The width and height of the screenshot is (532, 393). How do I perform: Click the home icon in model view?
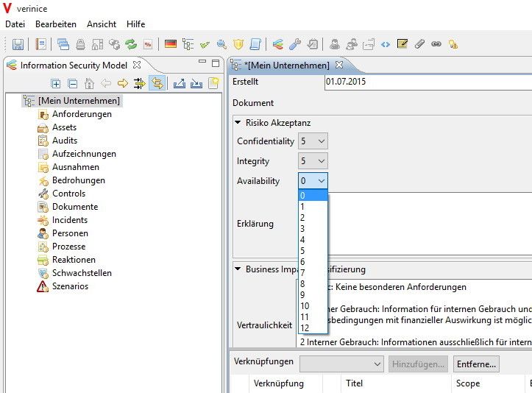tap(89, 83)
